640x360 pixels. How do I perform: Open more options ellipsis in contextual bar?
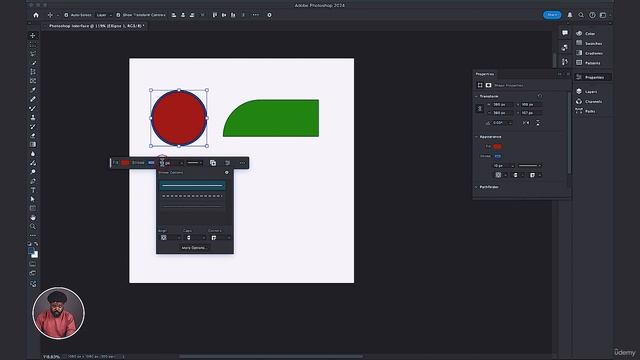242,163
